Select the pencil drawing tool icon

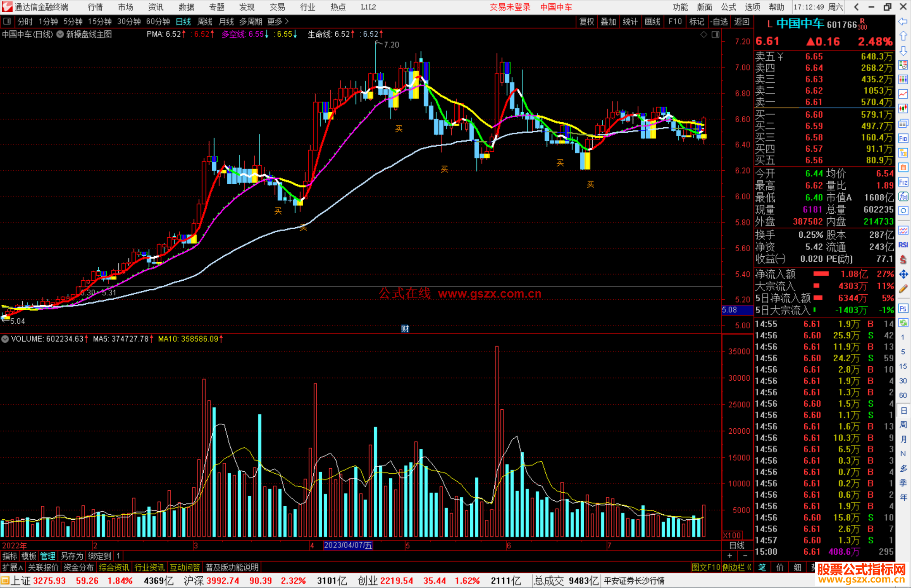903,289
